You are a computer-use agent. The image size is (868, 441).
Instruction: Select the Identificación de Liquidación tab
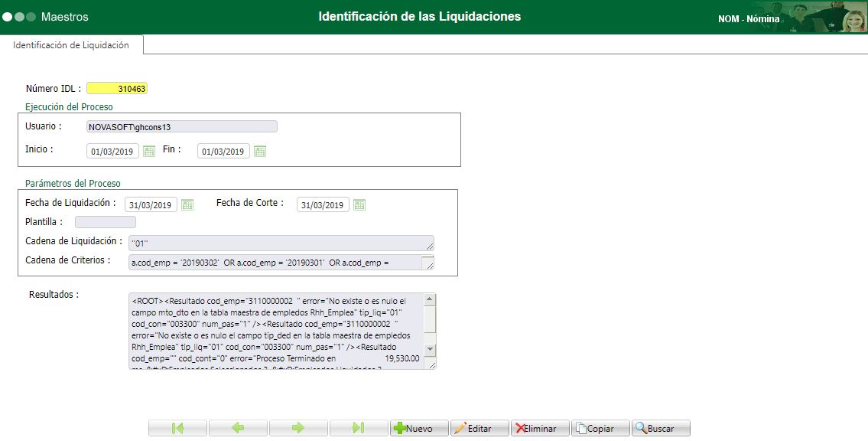pyautogui.click(x=71, y=44)
